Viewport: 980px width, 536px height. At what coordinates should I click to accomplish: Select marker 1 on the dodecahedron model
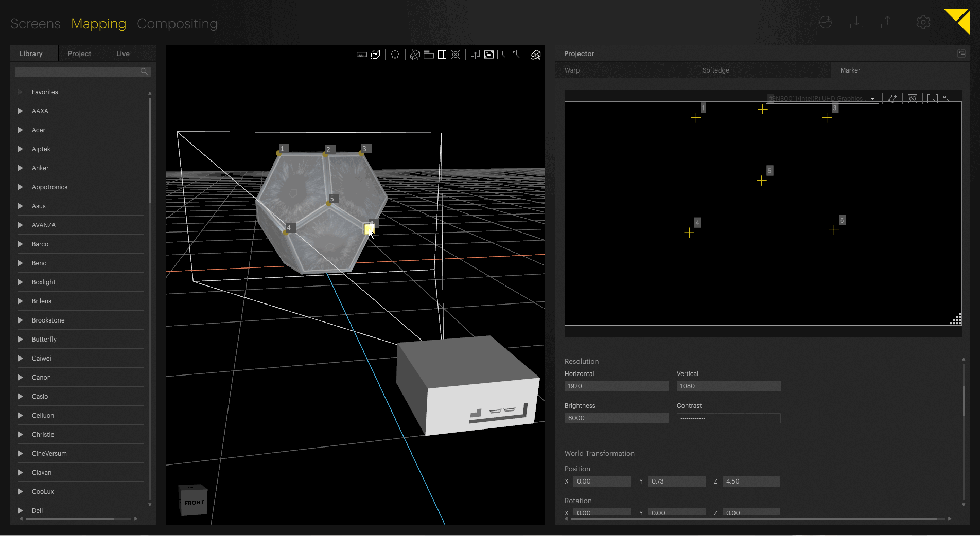click(279, 153)
